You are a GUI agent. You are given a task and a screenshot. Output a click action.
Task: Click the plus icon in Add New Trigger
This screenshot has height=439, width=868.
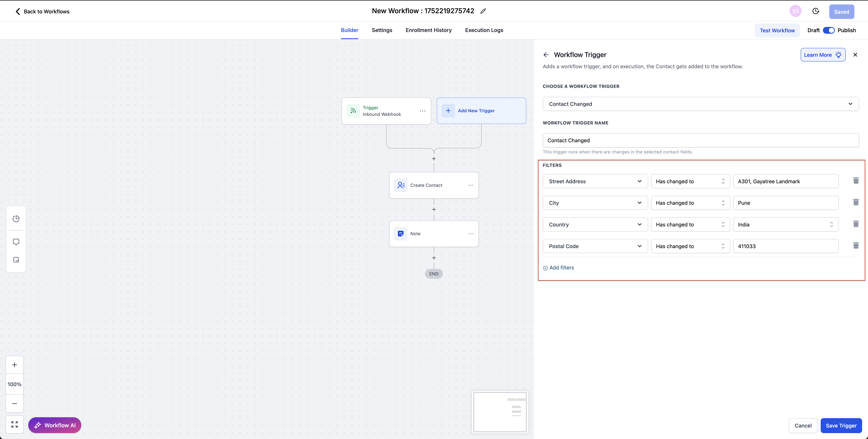(x=448, y=110)
